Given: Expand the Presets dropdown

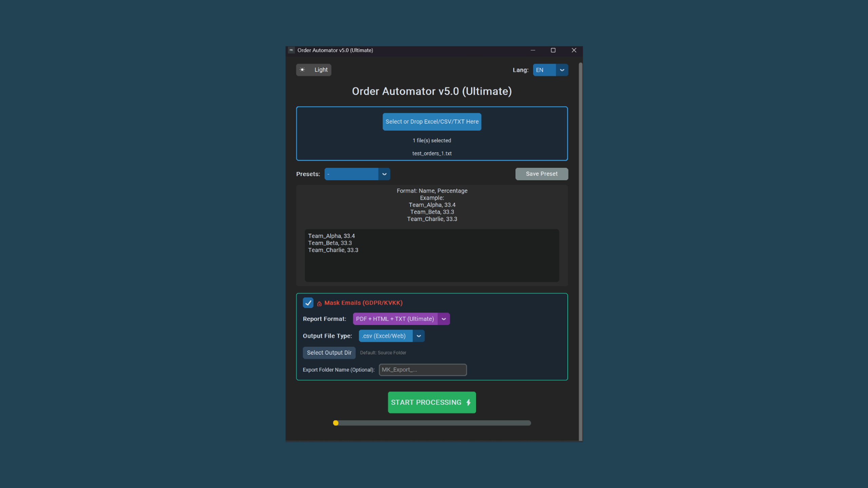Looking at the screenshot, I should [x=357, y=174].
